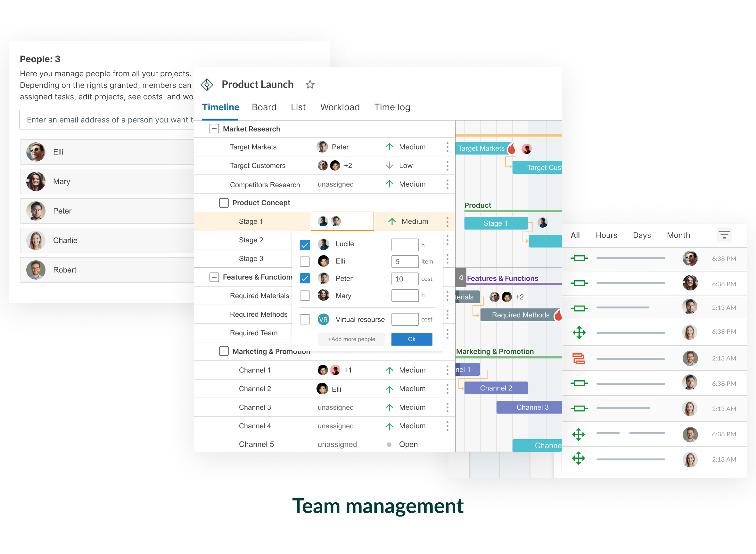The width and height of the screenshot is (756, 554).
Task: Switch to the Workload tab
Action: 340,107
